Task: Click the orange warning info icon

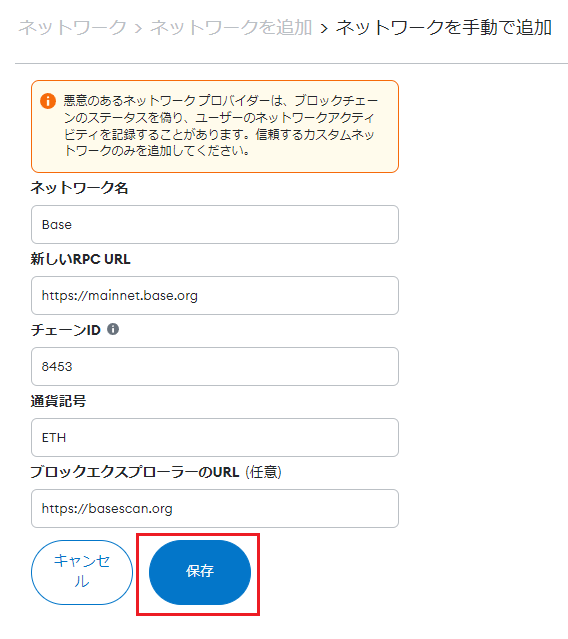Action: coord(48,101)
